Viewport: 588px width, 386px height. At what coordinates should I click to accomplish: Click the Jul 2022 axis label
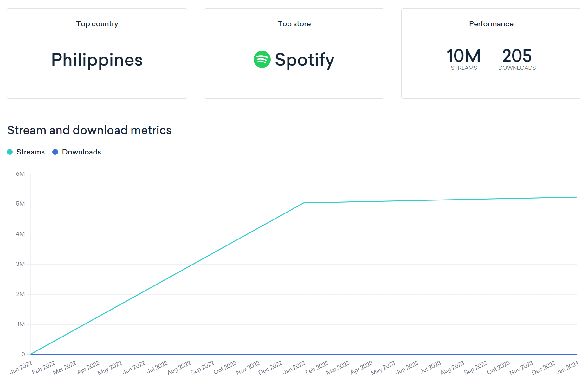click(157, 368)
